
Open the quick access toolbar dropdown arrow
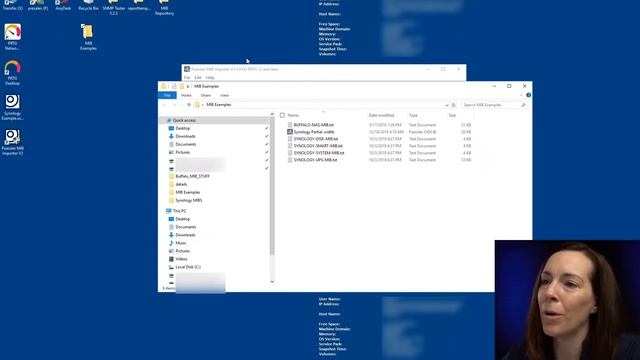point(188,87)
